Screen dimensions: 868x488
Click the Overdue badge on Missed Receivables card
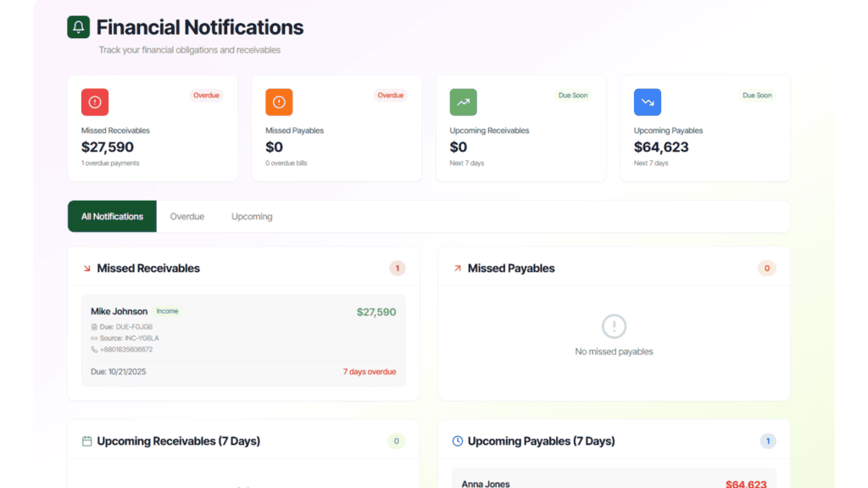coord(206,96)
